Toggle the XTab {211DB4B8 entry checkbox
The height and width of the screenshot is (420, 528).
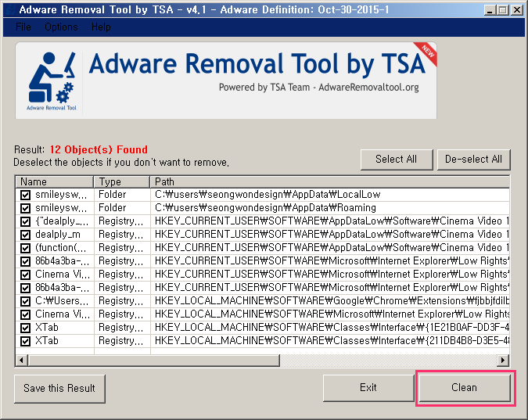click(x=25, y=341)
